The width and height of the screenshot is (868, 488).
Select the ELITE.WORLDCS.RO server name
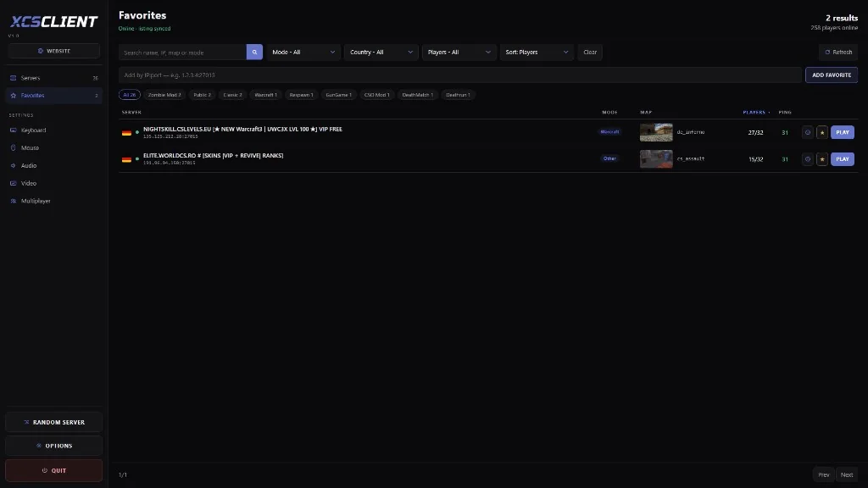pyautogui.click(x=213, y=156)
